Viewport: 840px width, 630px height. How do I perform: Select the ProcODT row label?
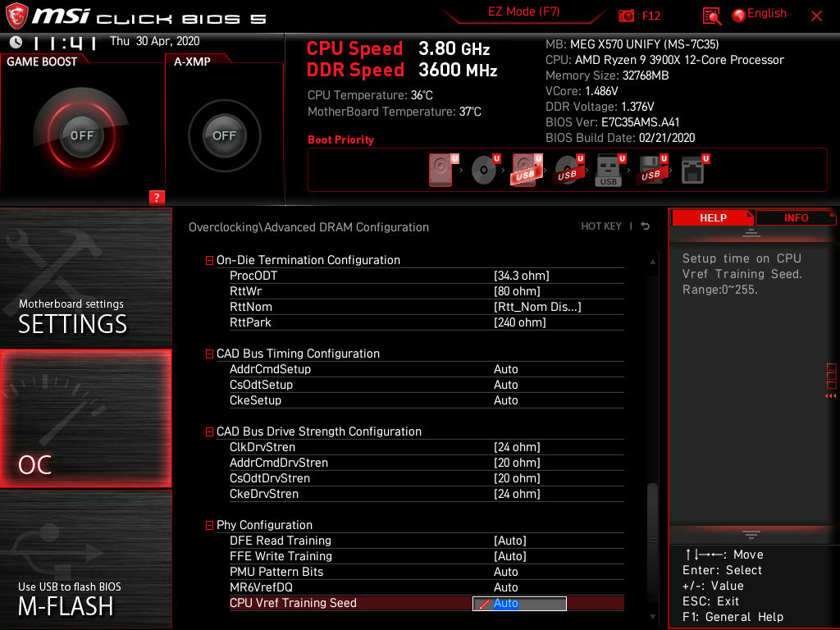pos(253,276)
